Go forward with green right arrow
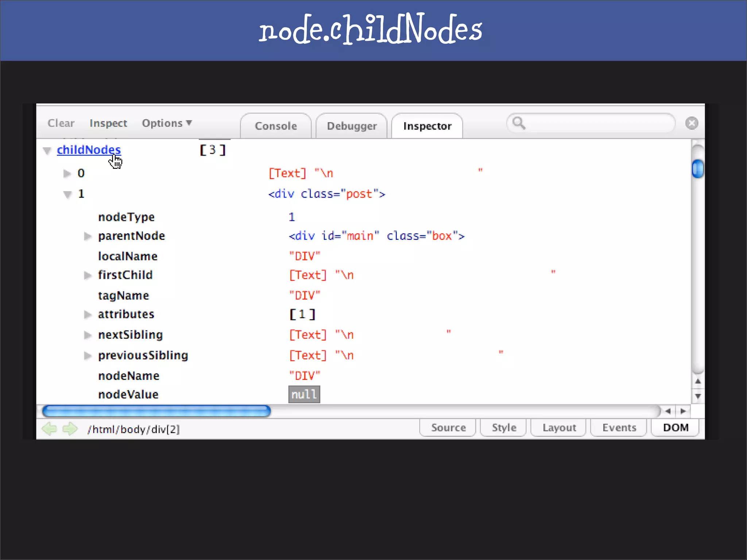 (70, 429)
